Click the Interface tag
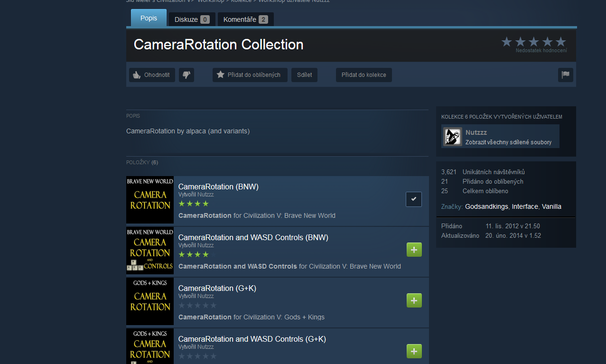Screen dimensions: 606x364 click(x=525, y=206)
